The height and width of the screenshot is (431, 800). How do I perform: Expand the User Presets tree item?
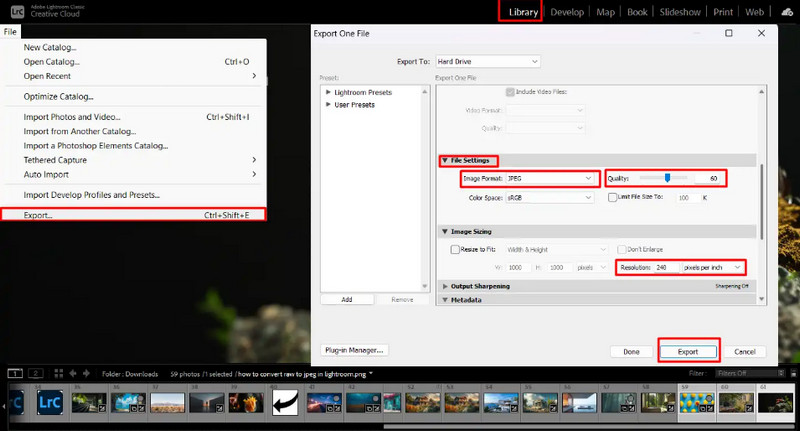click(x=328, y=105)
